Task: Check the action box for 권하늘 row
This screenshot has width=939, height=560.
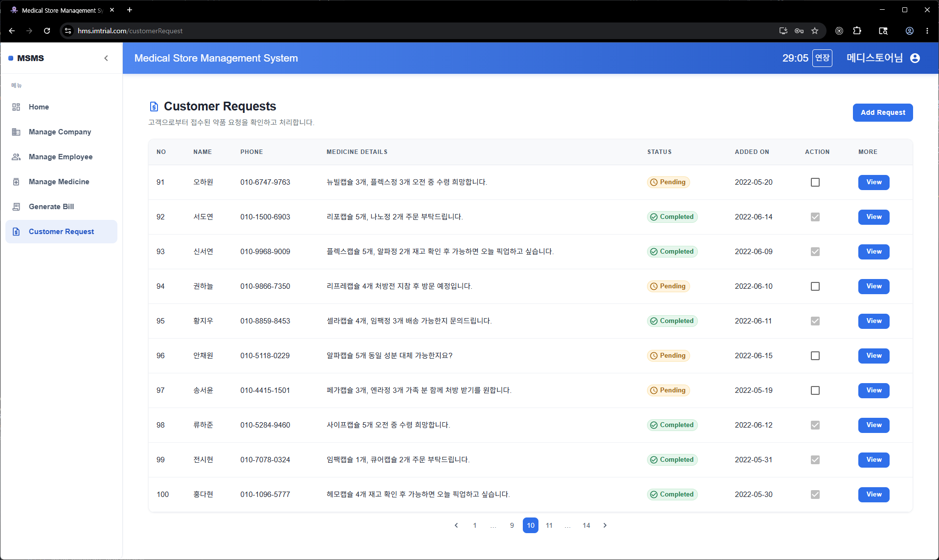Action: tap(815, 286)
